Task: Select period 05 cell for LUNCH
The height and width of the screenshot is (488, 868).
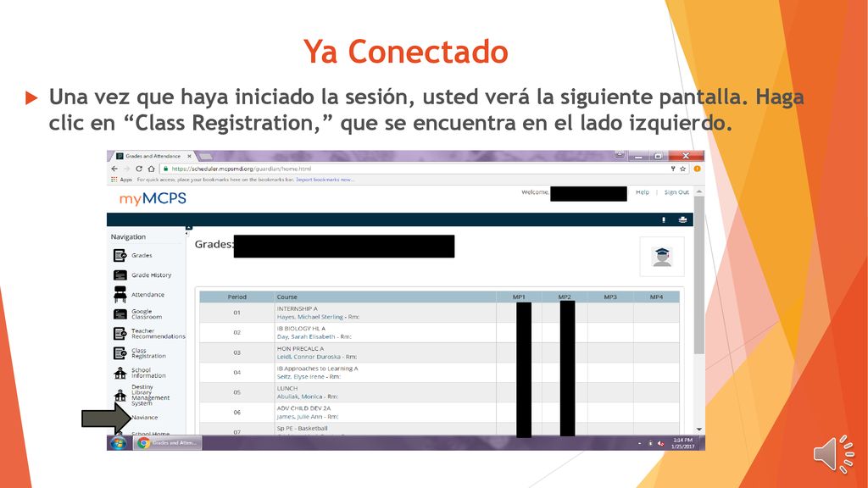Action: pyautogui.click(x=237, y=392)
